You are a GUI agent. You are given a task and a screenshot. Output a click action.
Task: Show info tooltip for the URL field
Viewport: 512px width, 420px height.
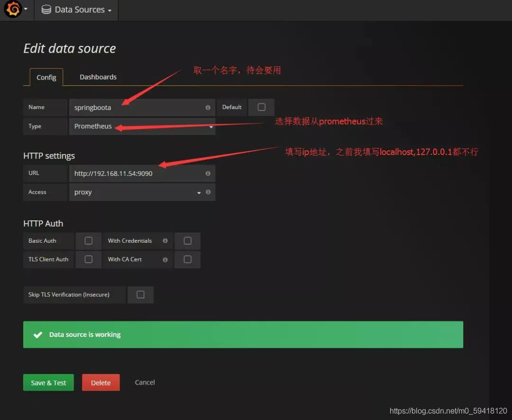208,173
